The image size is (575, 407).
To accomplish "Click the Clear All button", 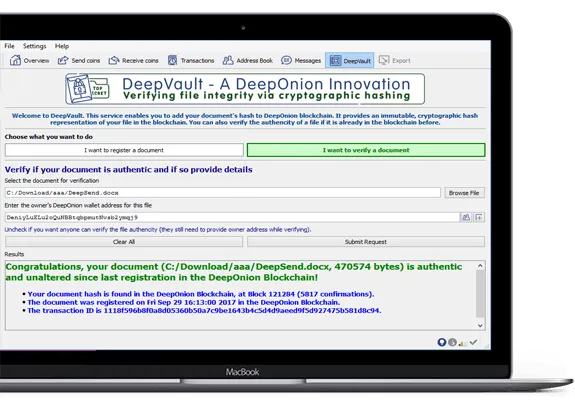I will point(124,242).
